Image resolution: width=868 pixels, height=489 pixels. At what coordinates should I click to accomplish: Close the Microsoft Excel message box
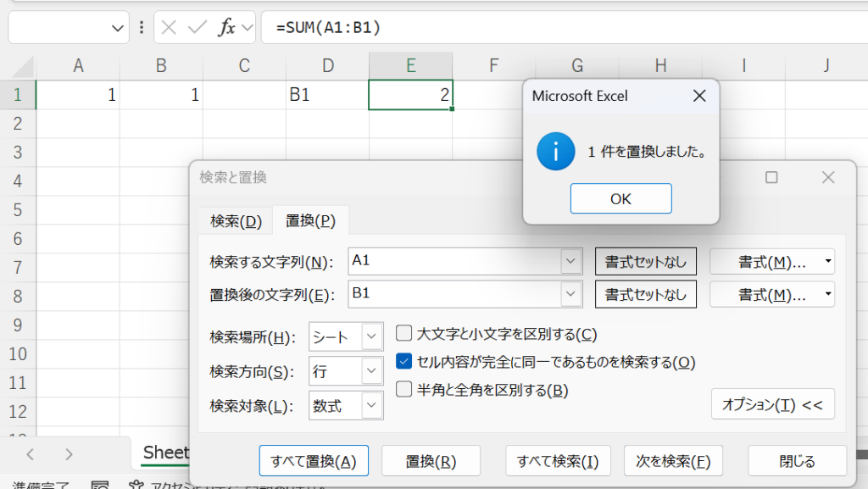click(x=699, y=96)
